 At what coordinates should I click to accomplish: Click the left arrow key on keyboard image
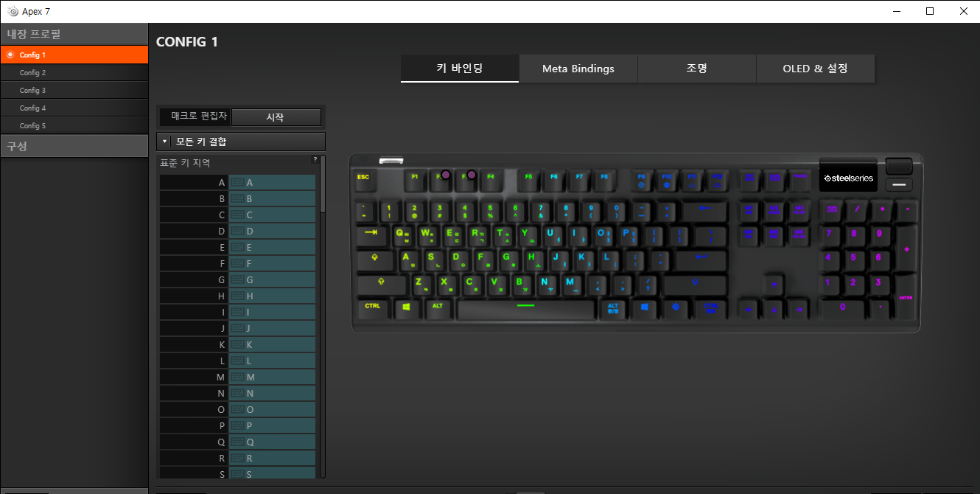748,309
